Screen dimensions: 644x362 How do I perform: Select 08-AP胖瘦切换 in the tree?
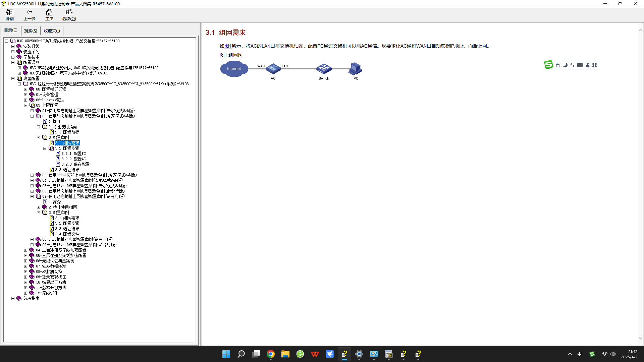pos(49,271)
